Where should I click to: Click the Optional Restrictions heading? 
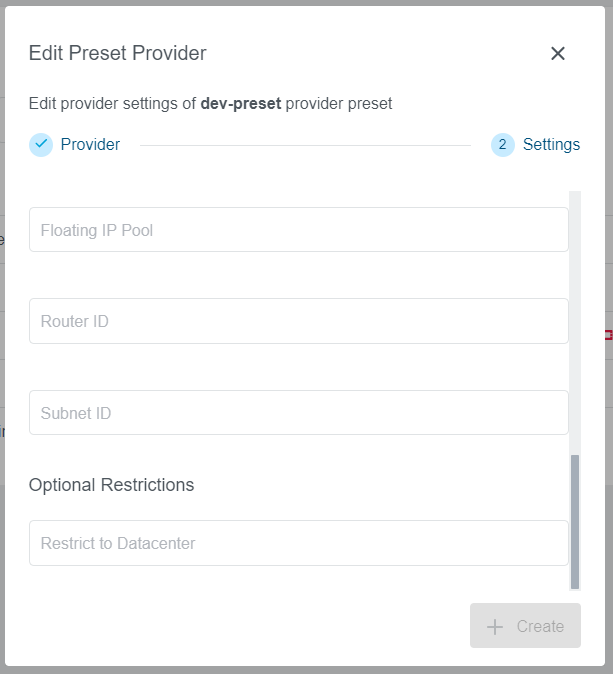click(111, 485)
